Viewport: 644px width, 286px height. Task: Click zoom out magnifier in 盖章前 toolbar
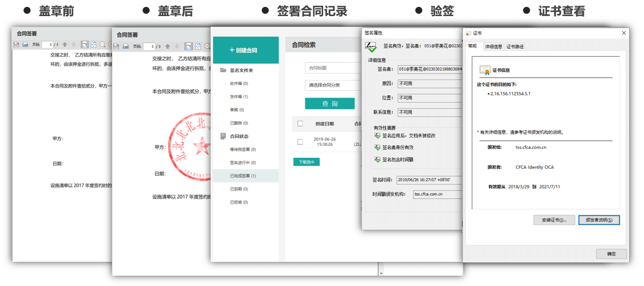[x=102, y=44]
